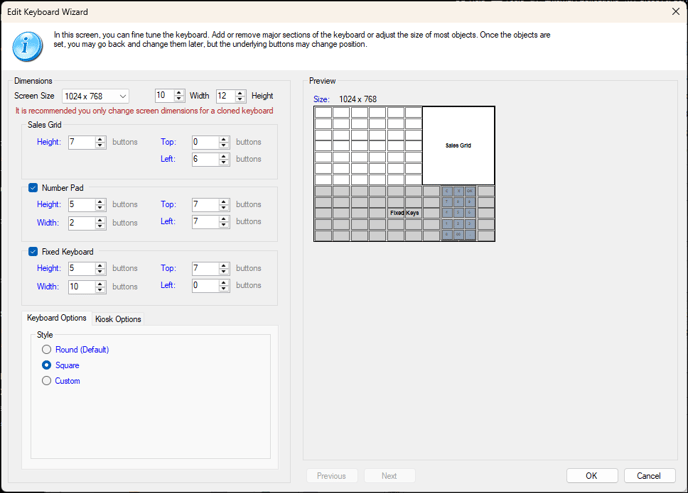Choose the Custom style radio button
The height and width of the screenshot is (493, 688).
[46, 381]
